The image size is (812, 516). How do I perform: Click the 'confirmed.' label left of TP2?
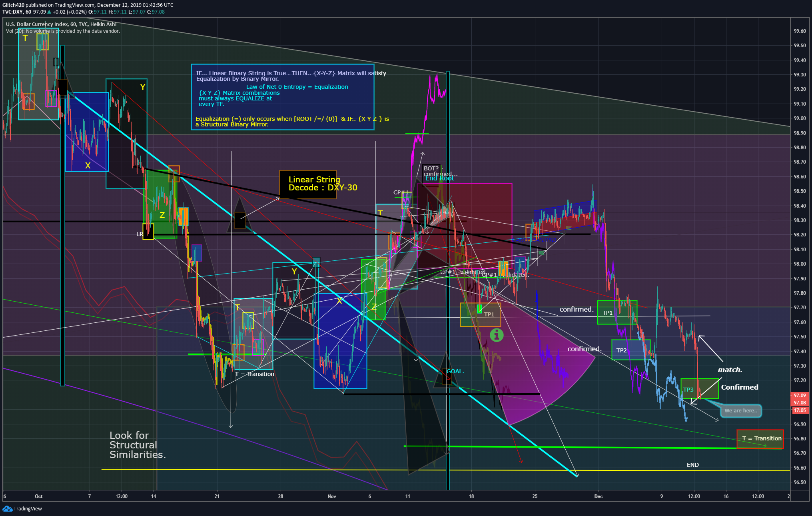(x=585, y=349)
